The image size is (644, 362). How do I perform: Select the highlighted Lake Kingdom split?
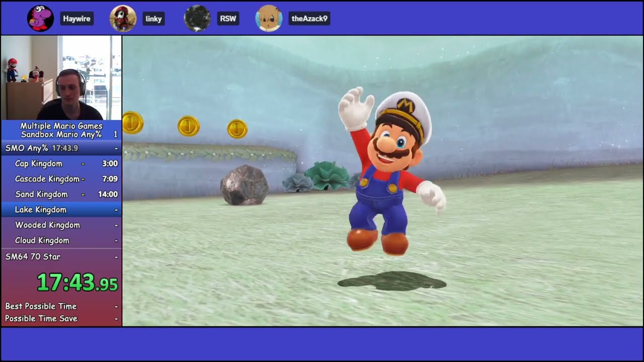click(61, 210)
